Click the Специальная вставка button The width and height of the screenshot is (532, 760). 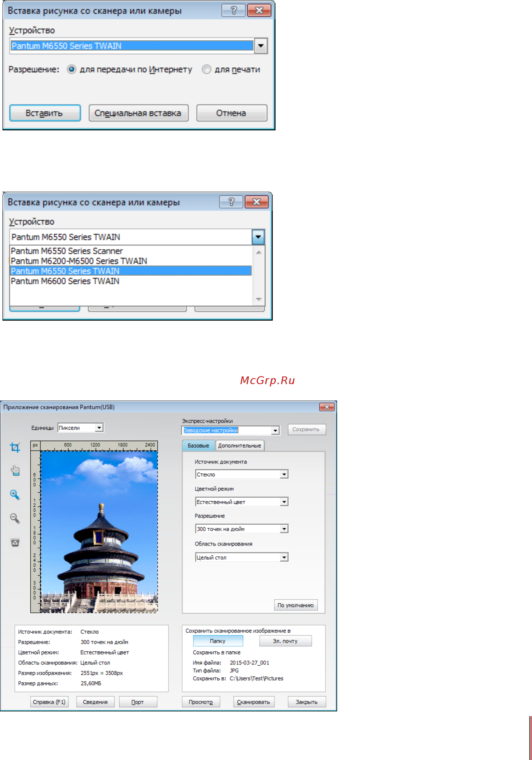138,113
